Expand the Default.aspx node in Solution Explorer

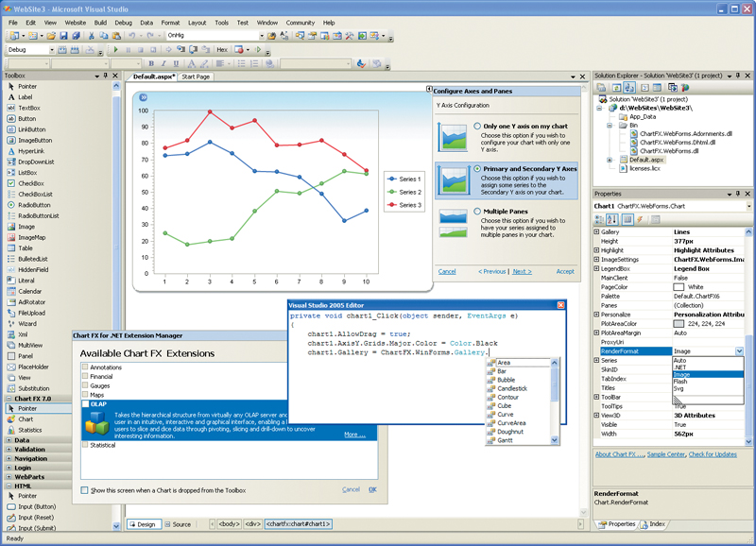coord(610,160)
